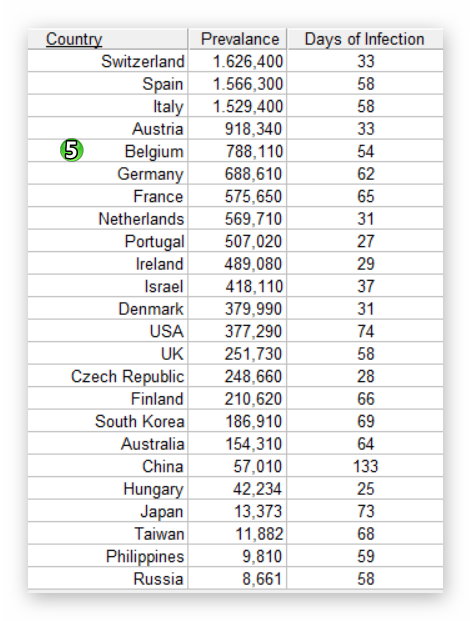
Task: Click Netherlands prevalence 569,710
Action: coord(254,219)
